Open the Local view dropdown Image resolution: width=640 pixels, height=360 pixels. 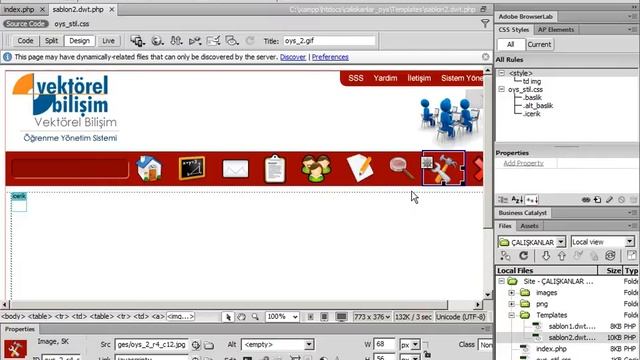point(630,242)
